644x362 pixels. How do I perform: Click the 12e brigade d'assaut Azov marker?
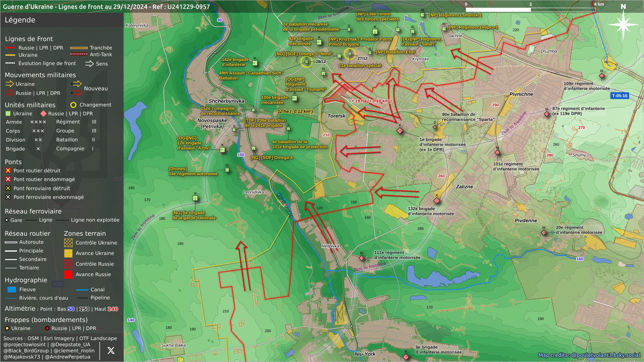[x=222, y=150]
